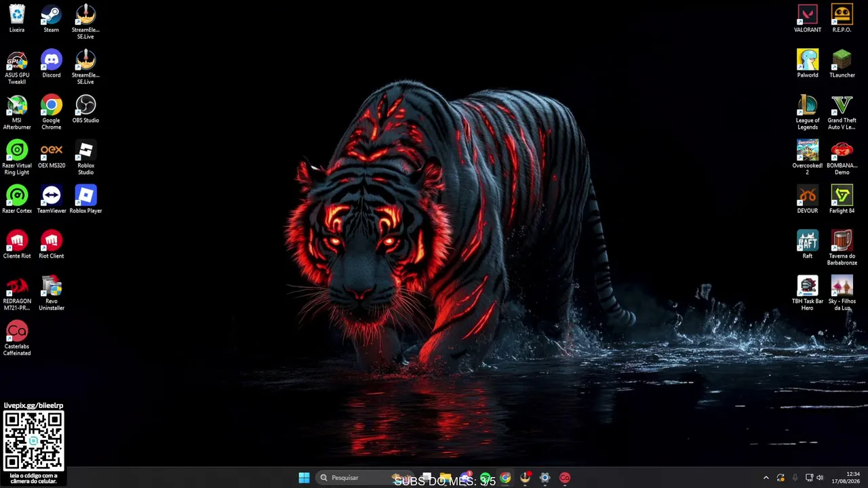Open the Settings gear on the taskbar
The width and height of the screenshot is (868, 488).
point(545,478)
